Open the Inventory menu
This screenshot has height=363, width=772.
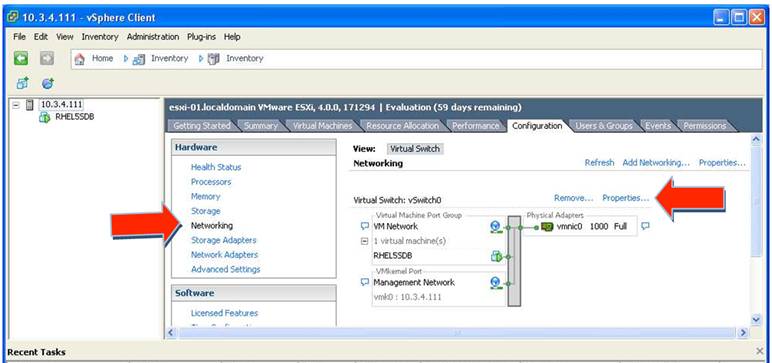click(100, 37)
